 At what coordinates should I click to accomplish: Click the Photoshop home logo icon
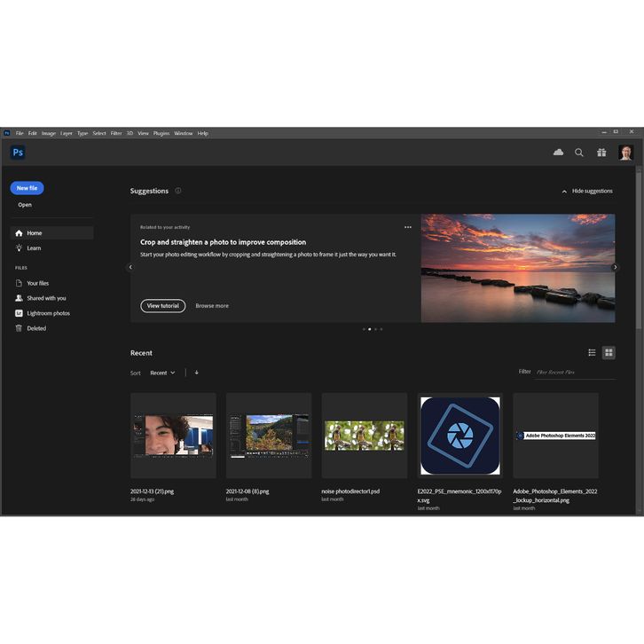[x=18, y=153]
